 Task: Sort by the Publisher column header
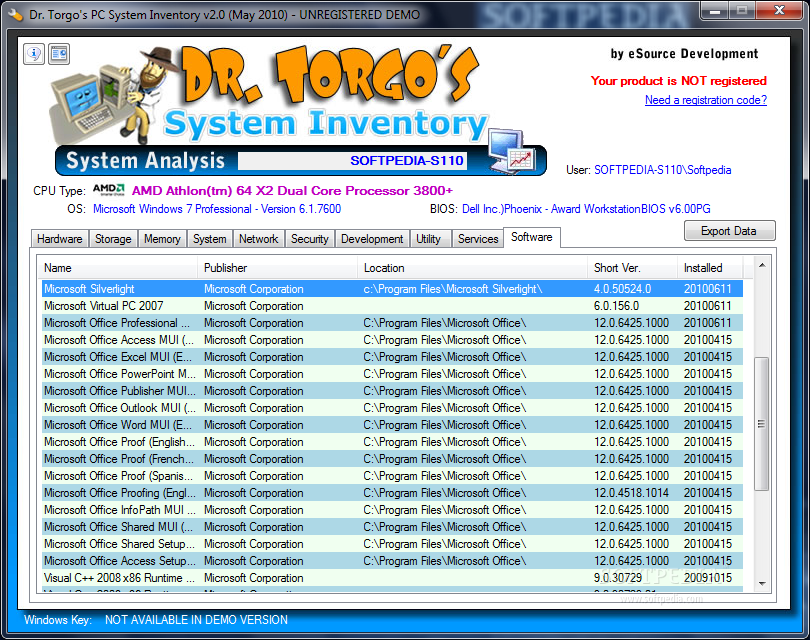point(278,268)
